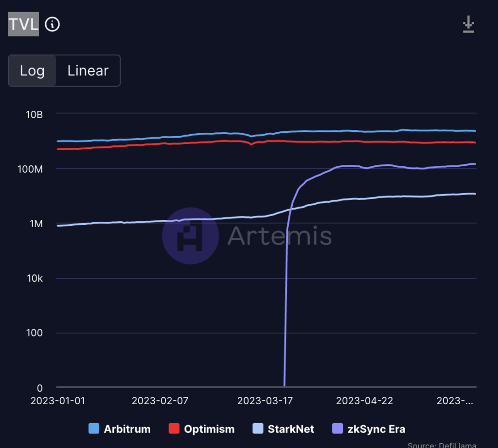Screen dimensions: 498x448
Task: Click the zkSync Era legend swatch
Action: pos(338,429)
